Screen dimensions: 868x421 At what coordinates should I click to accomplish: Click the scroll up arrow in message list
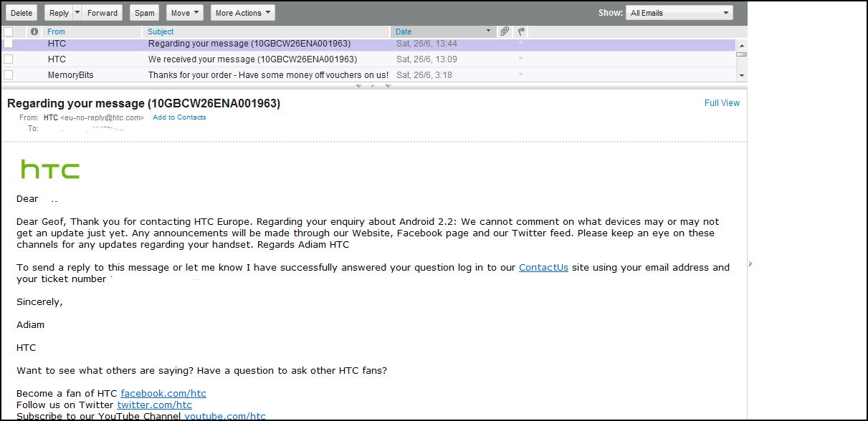(741, 44)
